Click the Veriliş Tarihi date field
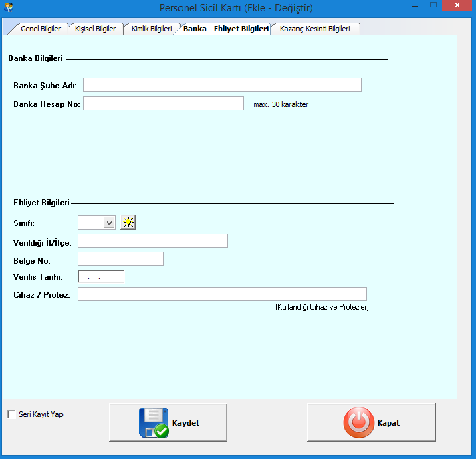This screenshot has width=476, height=459. [101, 276]
